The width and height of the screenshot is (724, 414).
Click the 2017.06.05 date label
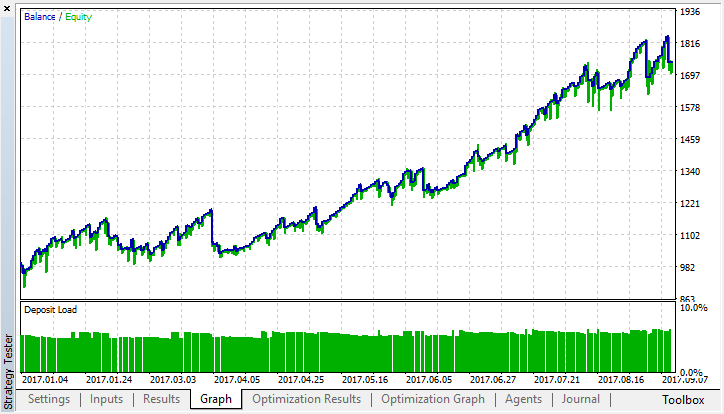[x=429, y=379]
